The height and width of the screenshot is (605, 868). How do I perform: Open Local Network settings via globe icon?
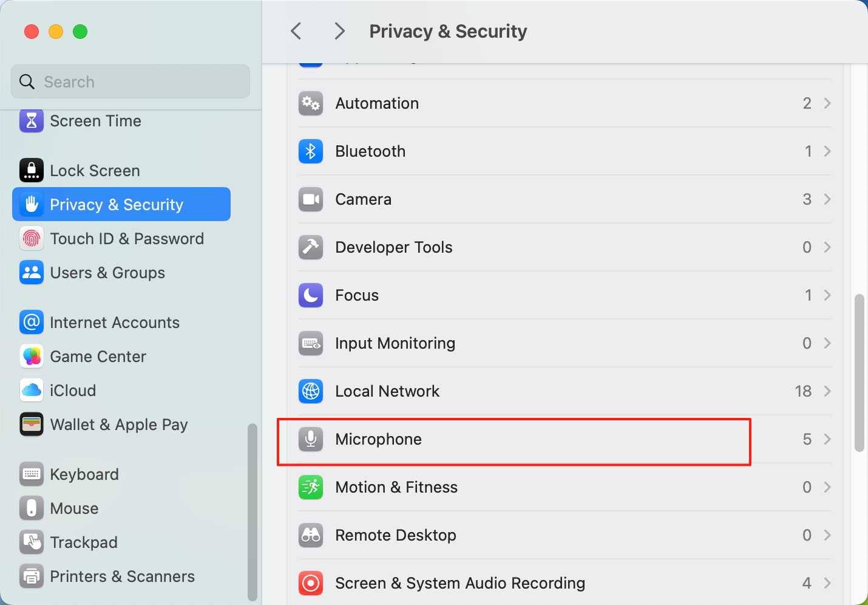(311, 391)
